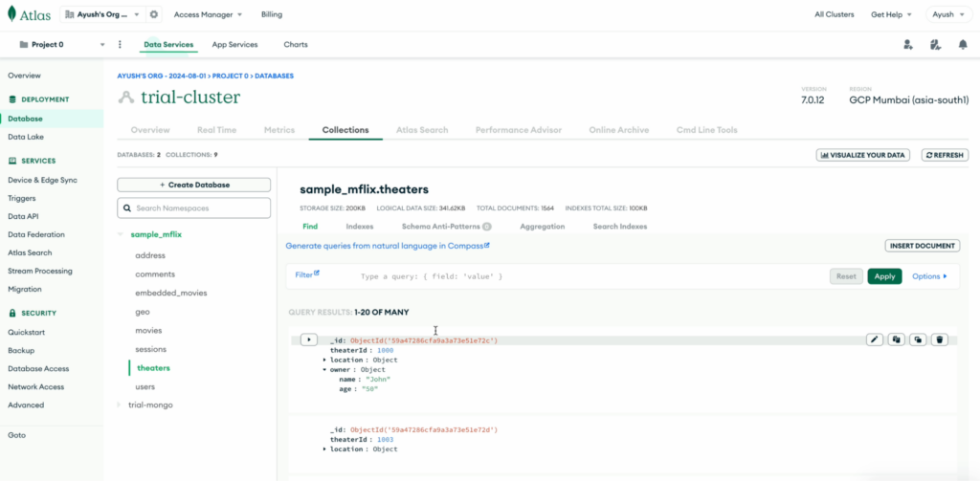Open Database Access in the sidebar
The height and width of the screenshot is (481, 980).
coord(38,368)
